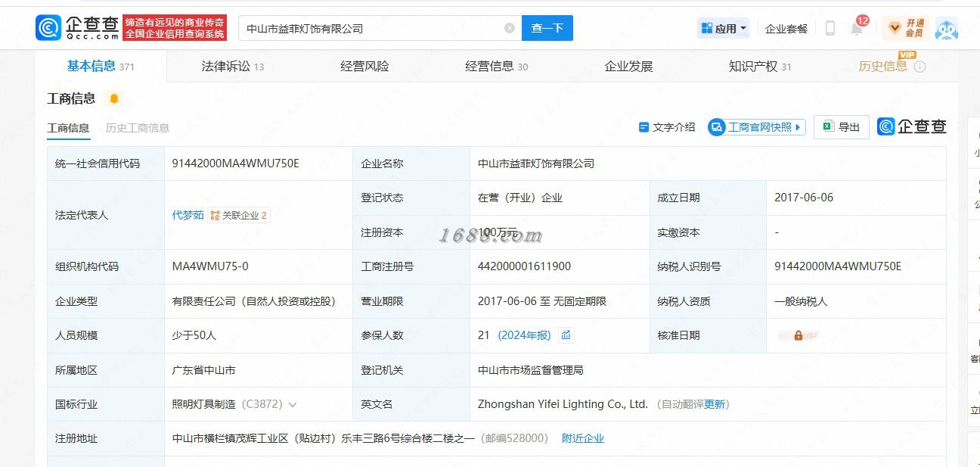
Task: Open the 应用 dropdown menu
Action: point(724,28)
